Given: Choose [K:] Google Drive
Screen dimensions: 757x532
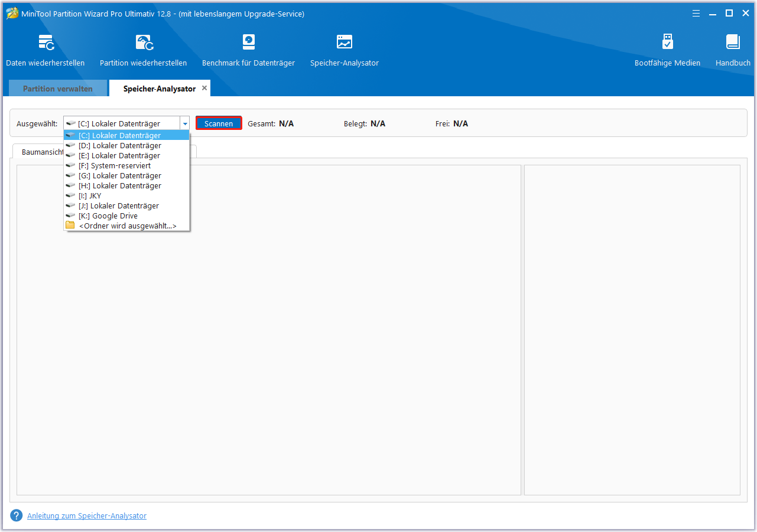Looking at the screenshot, I should (x=126, y=216).
